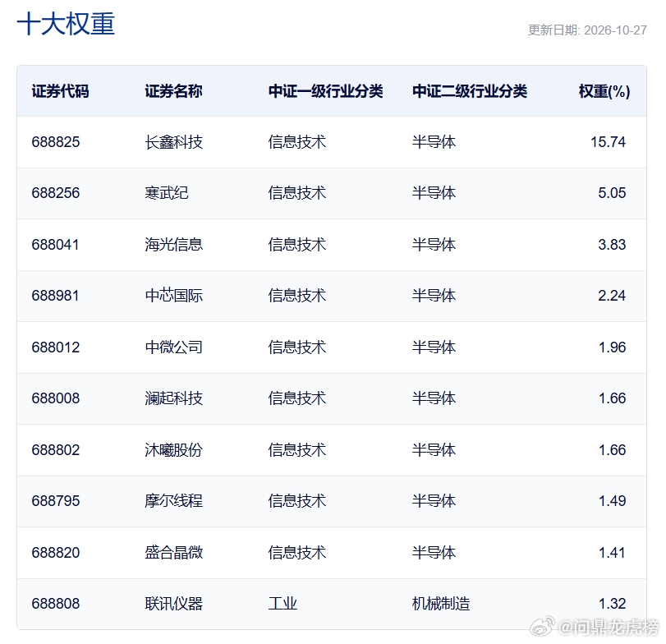Click the 中证二级行业分类 column header
The width and height of the screenshot is (666, 644).
[x=470, y=91]
